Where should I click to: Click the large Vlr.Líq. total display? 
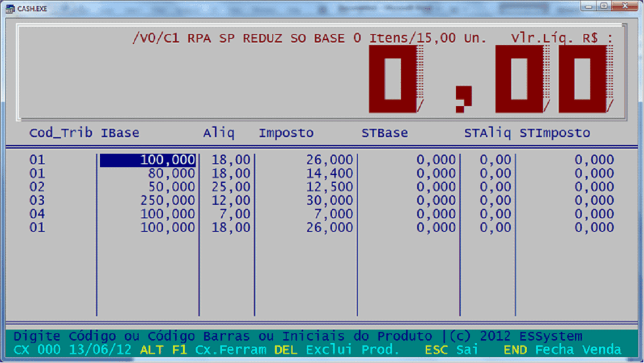pos(491,79)
